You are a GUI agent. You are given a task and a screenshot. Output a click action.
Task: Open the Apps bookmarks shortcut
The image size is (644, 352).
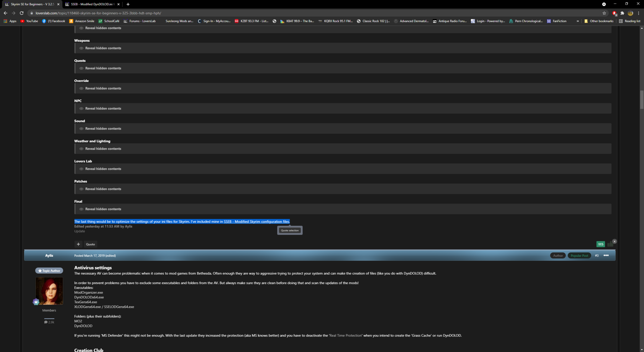click(x=10, y=21)
